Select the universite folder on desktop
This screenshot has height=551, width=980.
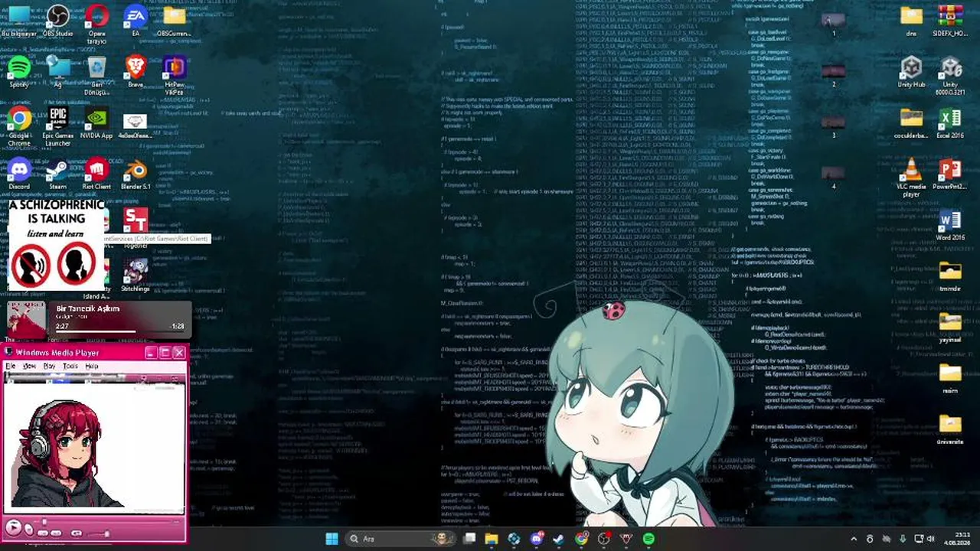click(x=950, y=429)
